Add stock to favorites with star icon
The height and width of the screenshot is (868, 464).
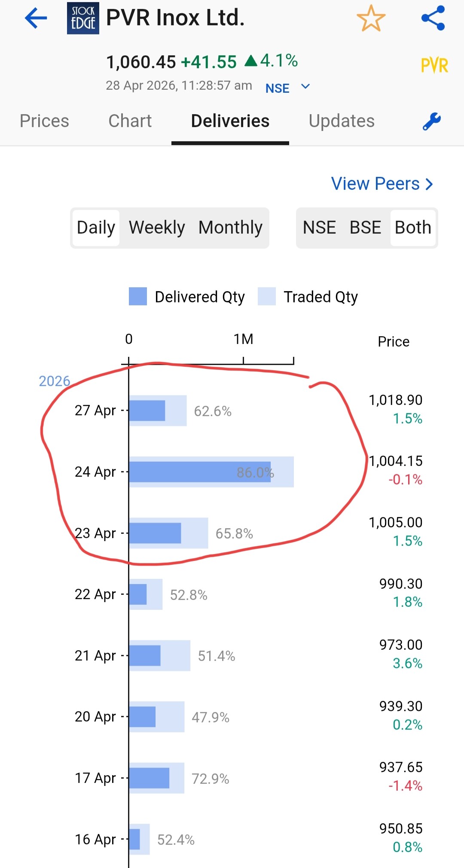pyautogui.click(x=371, y=18)
